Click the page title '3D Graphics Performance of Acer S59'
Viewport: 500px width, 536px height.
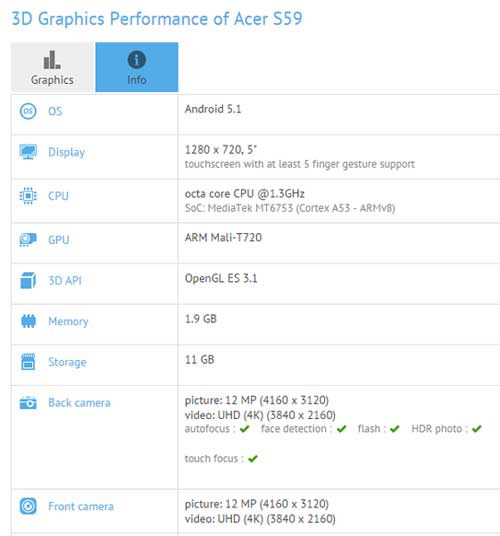tap(157, 18)
